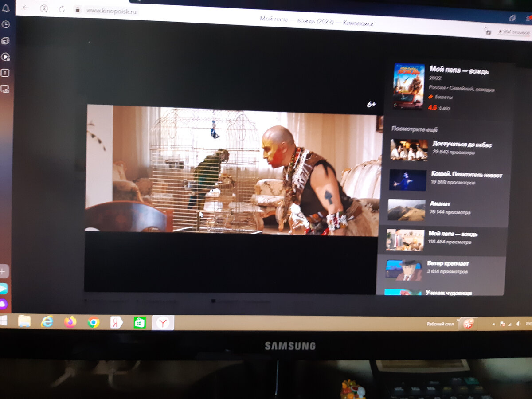Play the 'Ветер крепчает' trailer
Image resolution: width=532 pixels, height=399 pixels.
448,263
